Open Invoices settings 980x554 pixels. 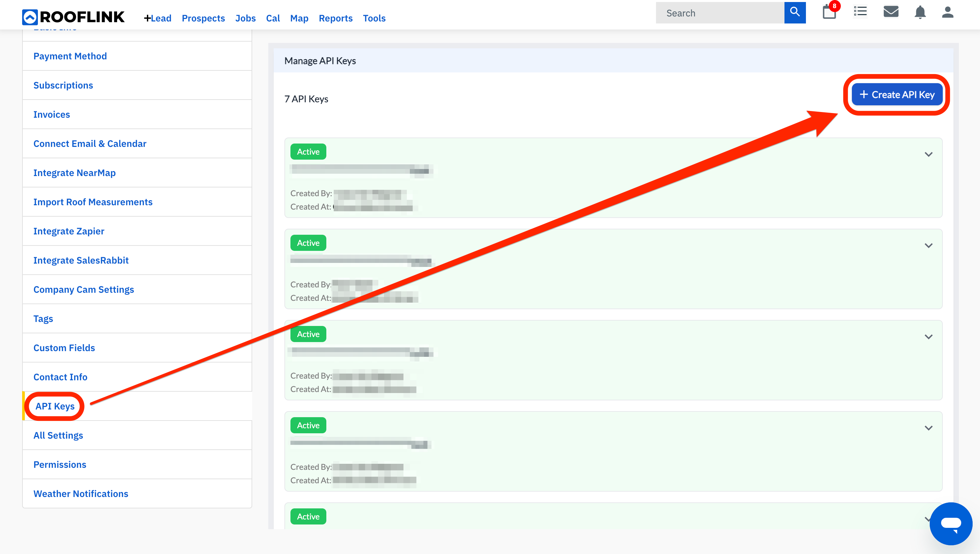(137, 115)
